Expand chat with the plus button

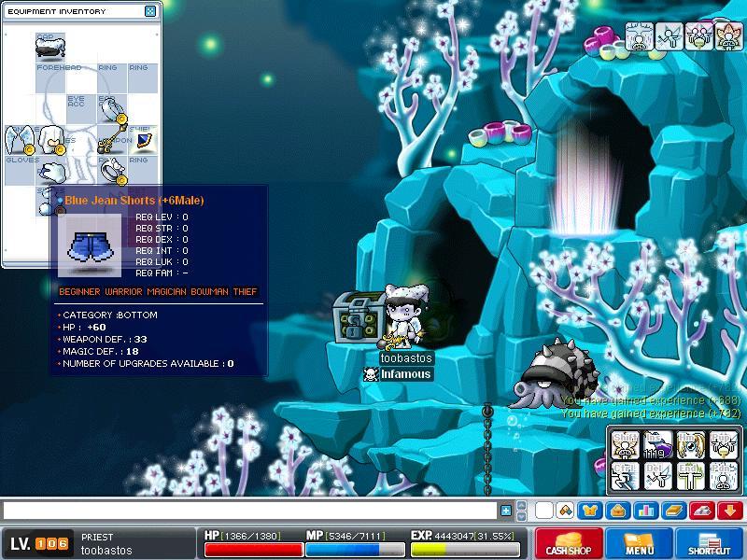506,511
